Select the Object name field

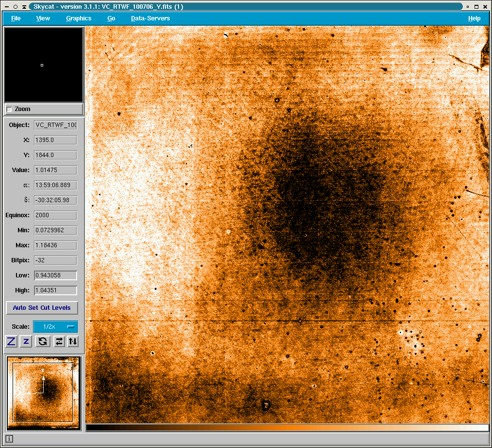tap(55, 125)
